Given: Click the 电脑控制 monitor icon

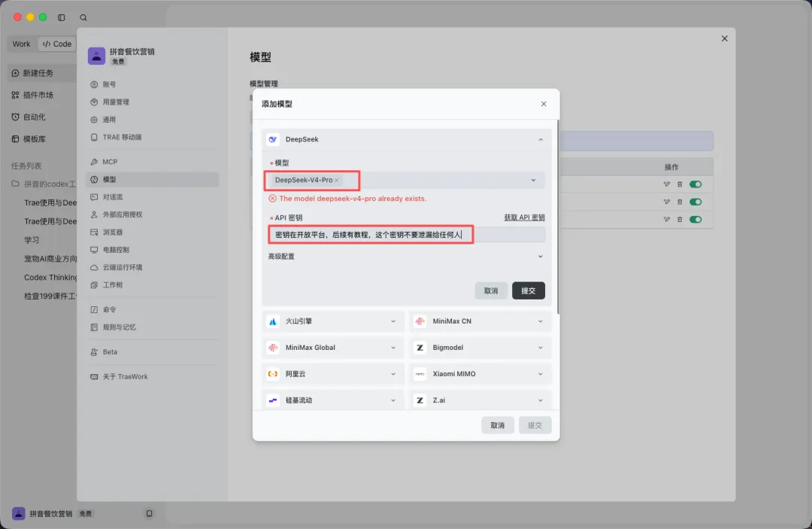Looking at the screenshot, I should (x=94, y=250).
